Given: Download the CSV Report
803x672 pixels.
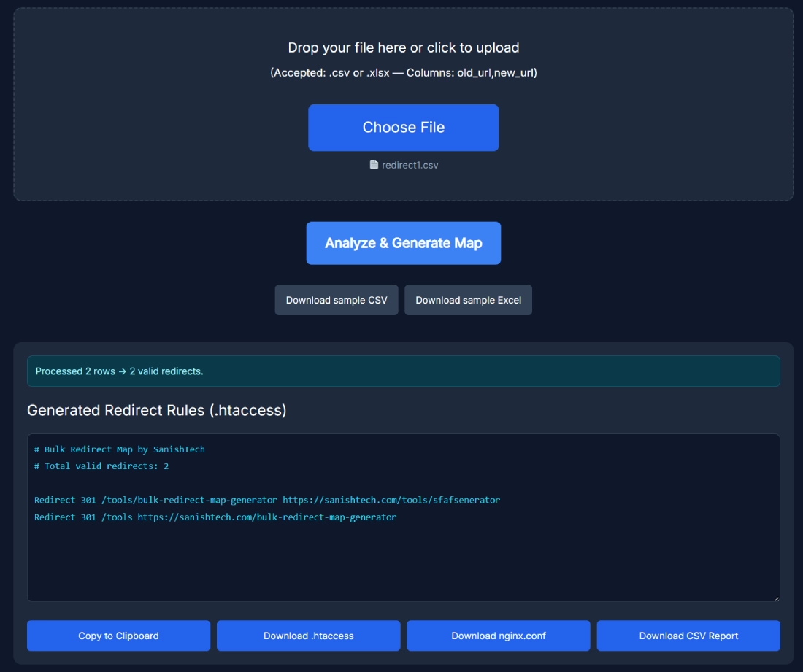Looking at the screenshot, I should click(x=688, y=635).
